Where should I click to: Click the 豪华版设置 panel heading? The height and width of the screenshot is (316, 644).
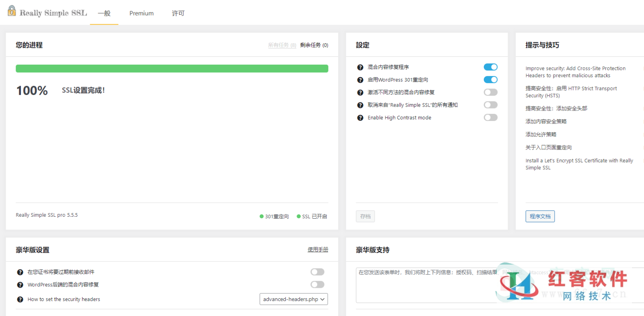[33, 250]
